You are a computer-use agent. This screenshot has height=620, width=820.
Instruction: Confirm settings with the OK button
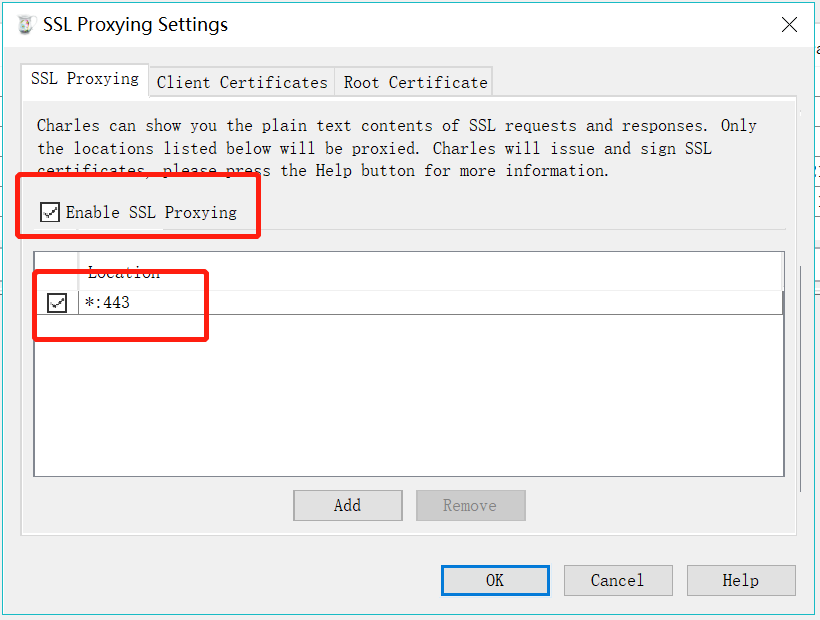tap(495, 580)
